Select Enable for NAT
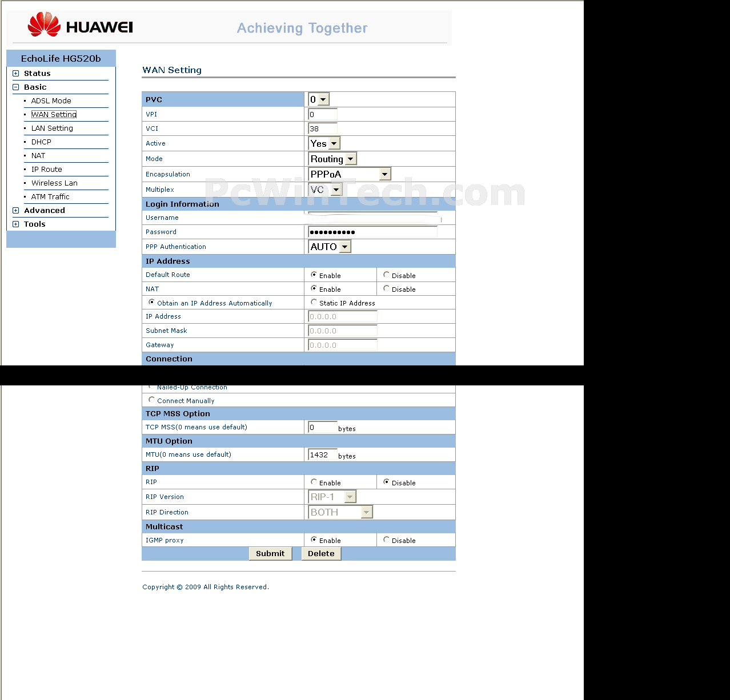The height and width of the screenshot is (700, 730). (x=314, y=288)
